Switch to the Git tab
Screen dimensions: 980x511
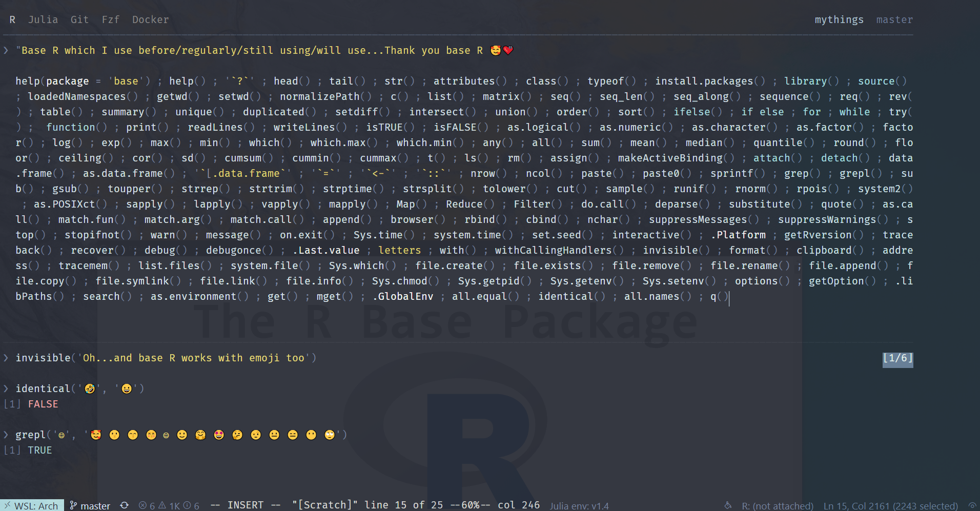click(x=79, y=19)
